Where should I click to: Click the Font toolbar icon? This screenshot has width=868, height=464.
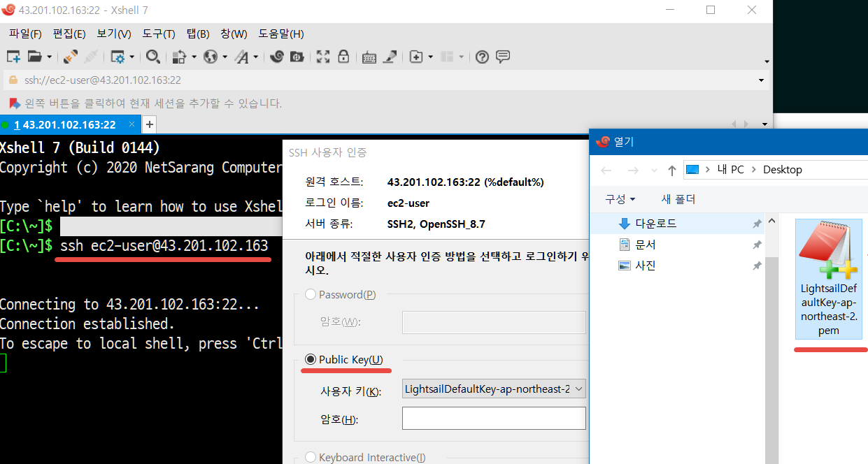click(241, 57)
